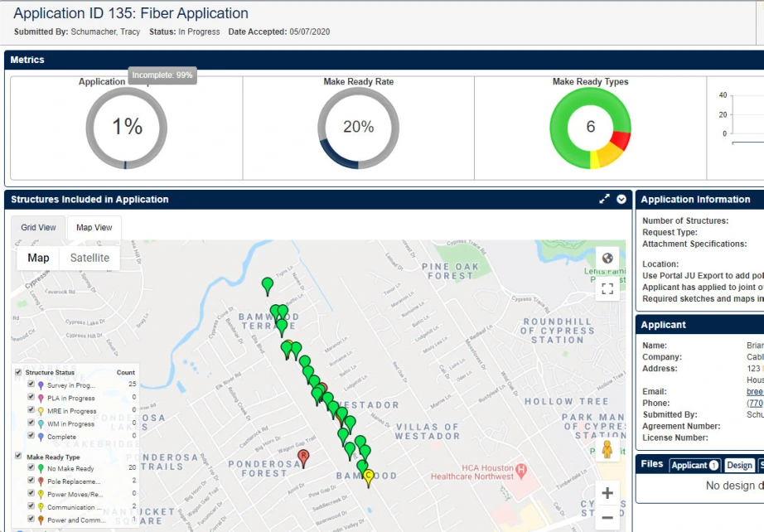Zoom out on the map
Image resolution: width=764 pixels, height=532 pixels.
(607, 517)
